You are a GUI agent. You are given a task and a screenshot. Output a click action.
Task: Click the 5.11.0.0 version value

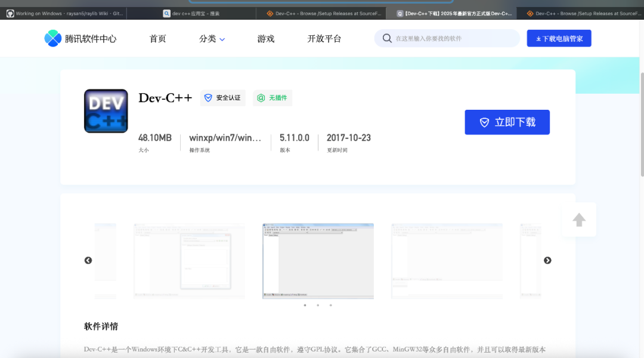pyautogui.click(x=295, y=138)
